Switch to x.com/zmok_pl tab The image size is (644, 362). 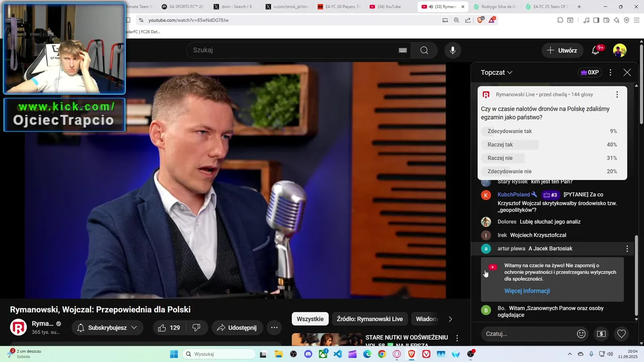pyautogui.click(x=287, y=7)
